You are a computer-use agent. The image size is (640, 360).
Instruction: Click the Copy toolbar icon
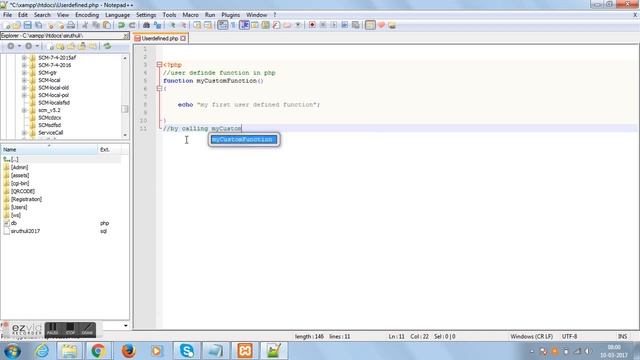coord(96,25)
